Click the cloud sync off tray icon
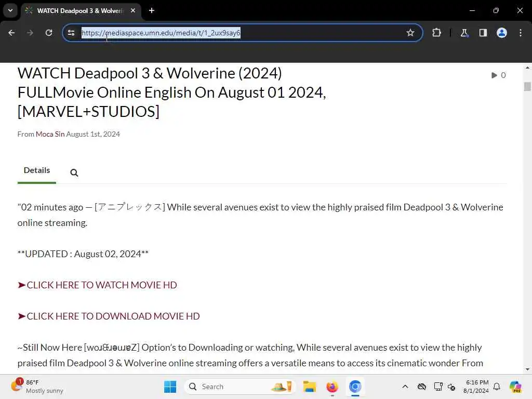Viewport: 532px width, 399px height. [422, 387]
